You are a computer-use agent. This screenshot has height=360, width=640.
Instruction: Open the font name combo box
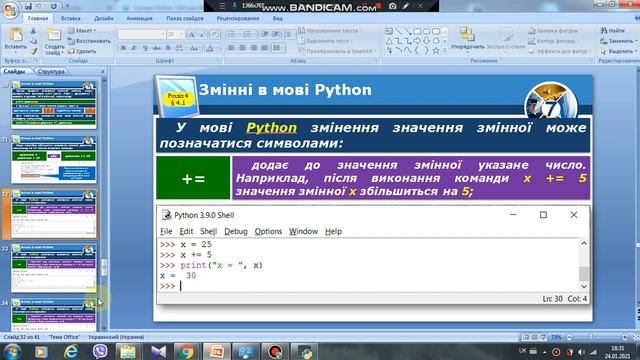pyautogui.click(x=142, y=35)
